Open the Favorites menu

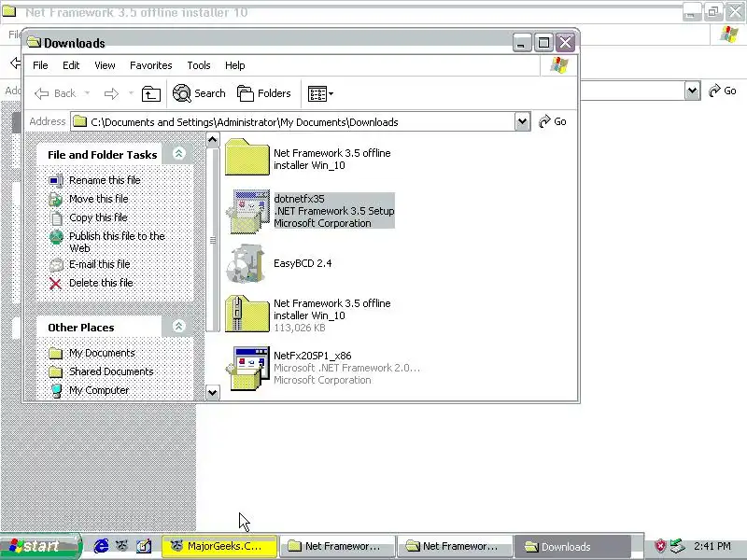point(151,65)
